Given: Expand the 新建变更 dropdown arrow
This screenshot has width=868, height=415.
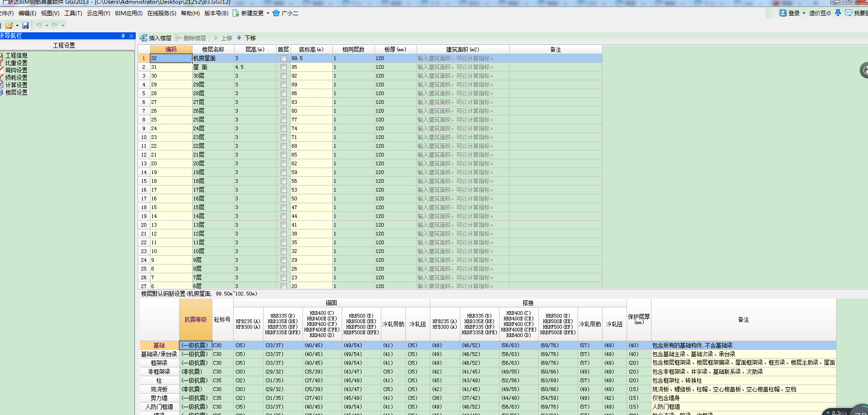Looking at the screenshot, I should point(268,13).
